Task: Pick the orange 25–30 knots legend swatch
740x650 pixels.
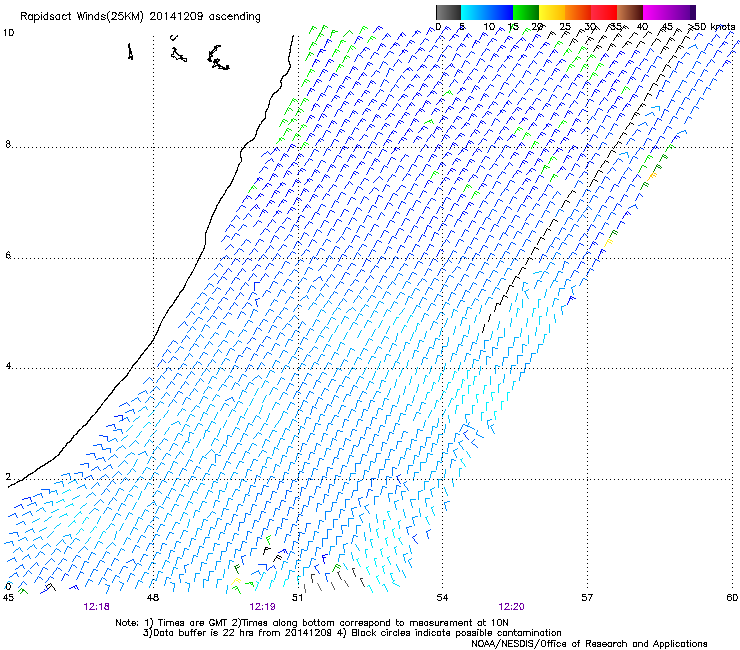Action: coord(578,12)
